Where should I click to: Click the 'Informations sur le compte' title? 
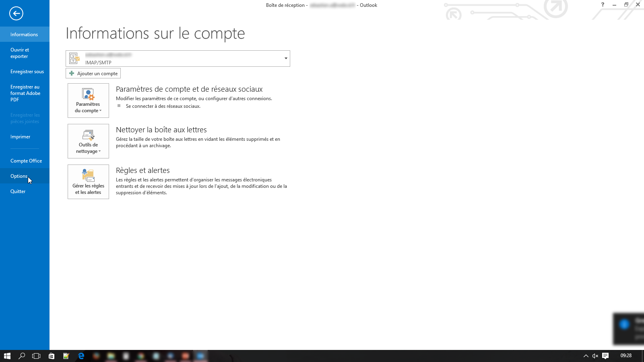155,33
